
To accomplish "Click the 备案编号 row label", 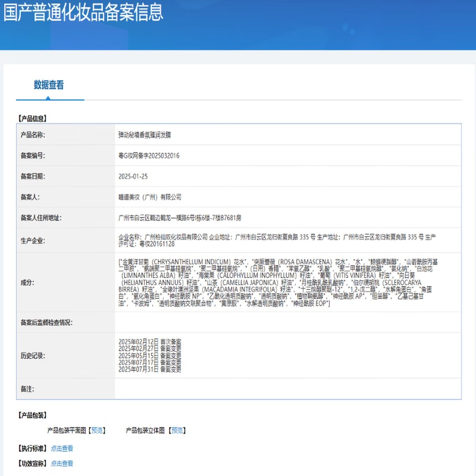I will (33, 155).
